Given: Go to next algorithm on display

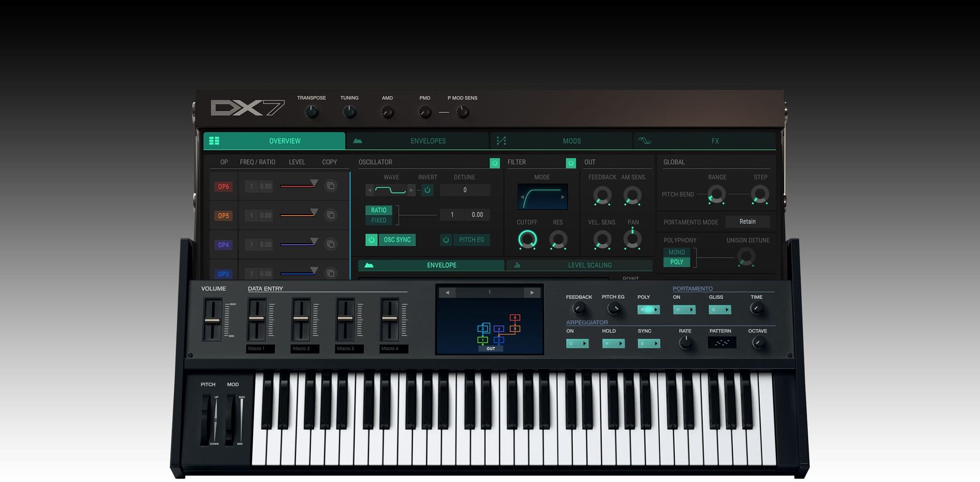Looking at the screenshot, I should coord(532,293).
